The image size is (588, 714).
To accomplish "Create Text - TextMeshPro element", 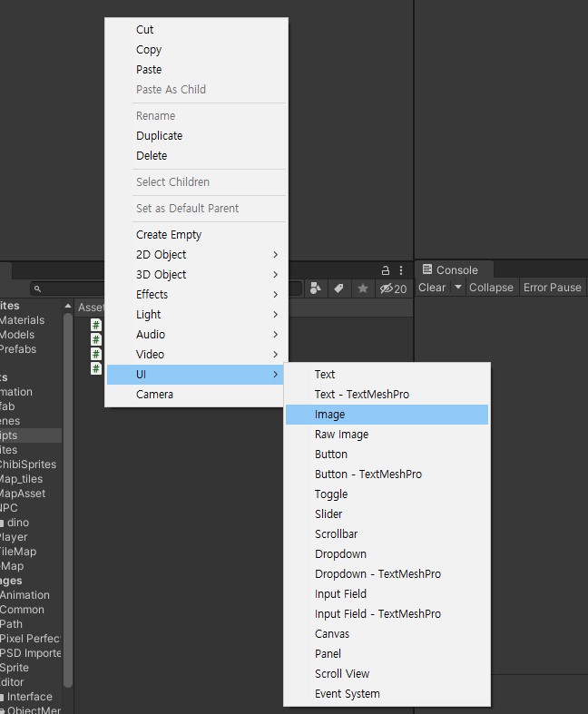I will click(387, 395).
